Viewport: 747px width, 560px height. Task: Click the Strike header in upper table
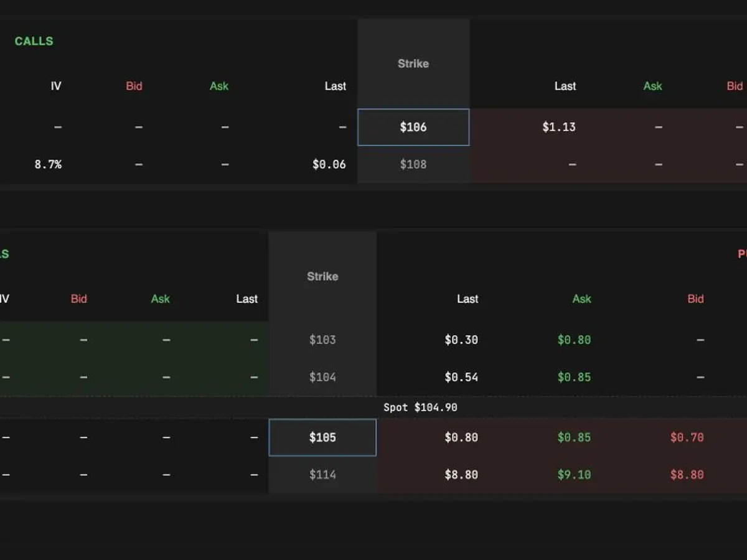[413, 63]
